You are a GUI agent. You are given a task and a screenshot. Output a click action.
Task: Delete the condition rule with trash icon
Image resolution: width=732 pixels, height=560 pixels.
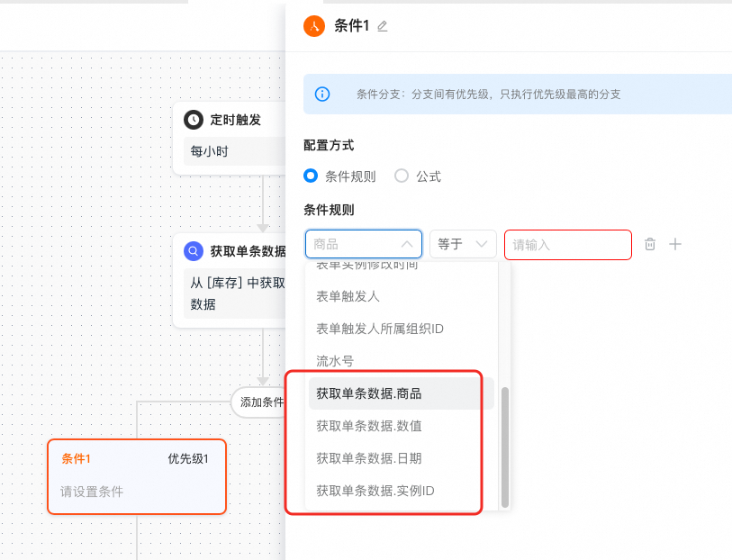click(650, 244)
